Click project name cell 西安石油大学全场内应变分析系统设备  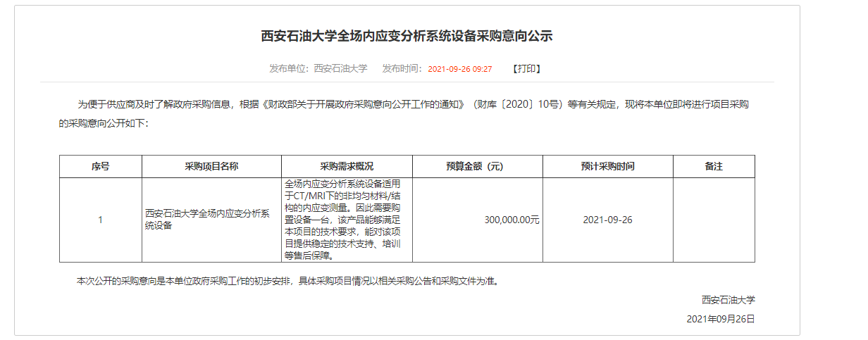tap(211, 220)
